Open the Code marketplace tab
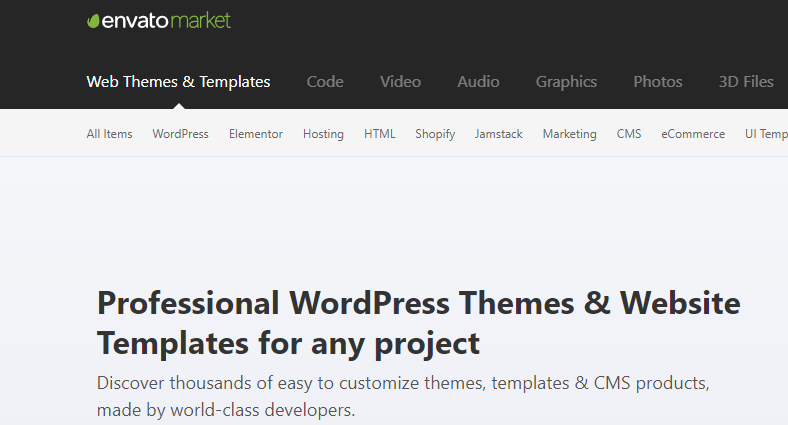This screenshot has width=788, height=425. point(325,82)
